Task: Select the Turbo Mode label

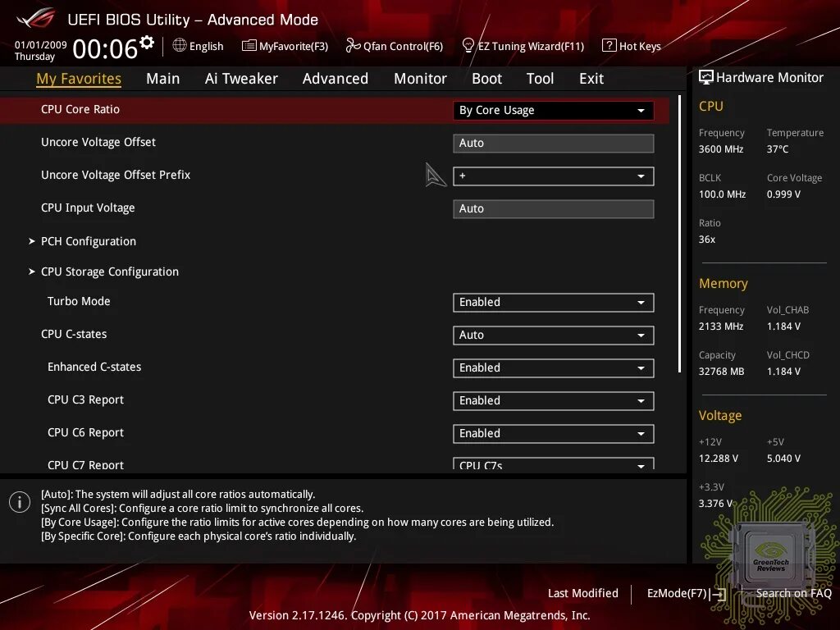Action: [79, 301]
